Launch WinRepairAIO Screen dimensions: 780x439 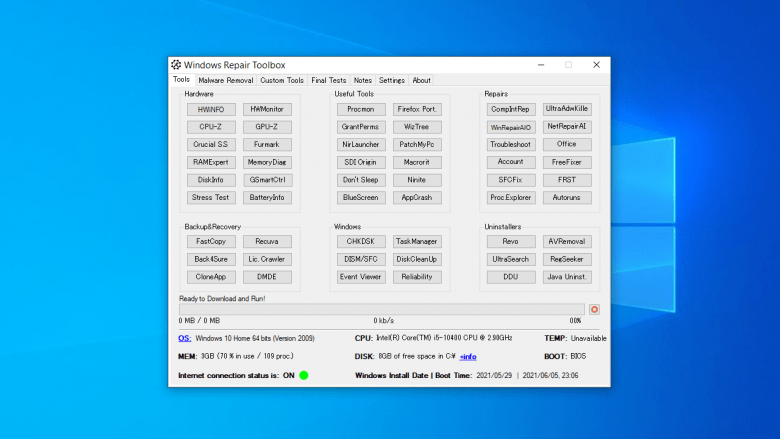tap(511, 127)
